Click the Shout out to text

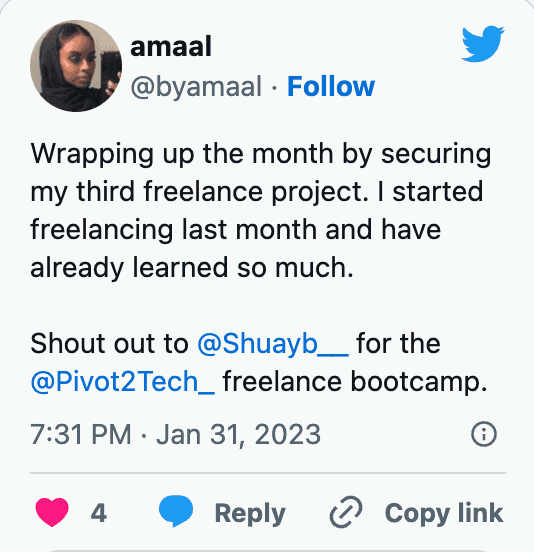[x=109, y=344]
